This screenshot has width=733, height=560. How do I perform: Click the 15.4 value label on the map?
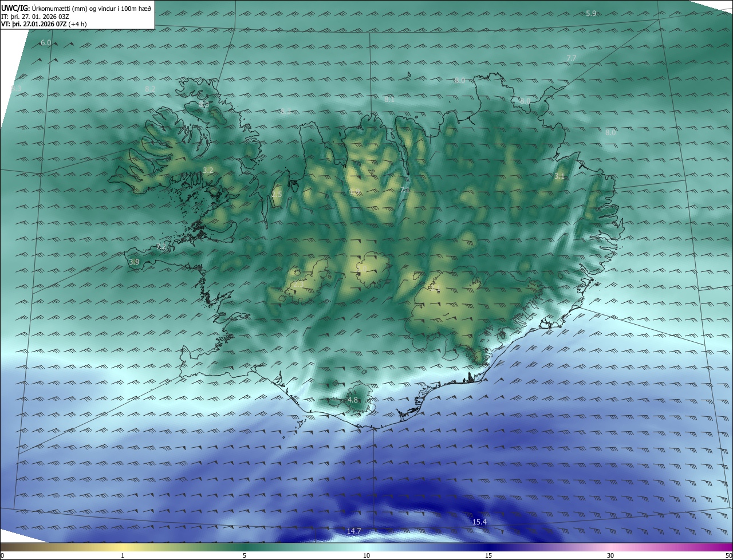pyautogui.click(x=479, y=522)
